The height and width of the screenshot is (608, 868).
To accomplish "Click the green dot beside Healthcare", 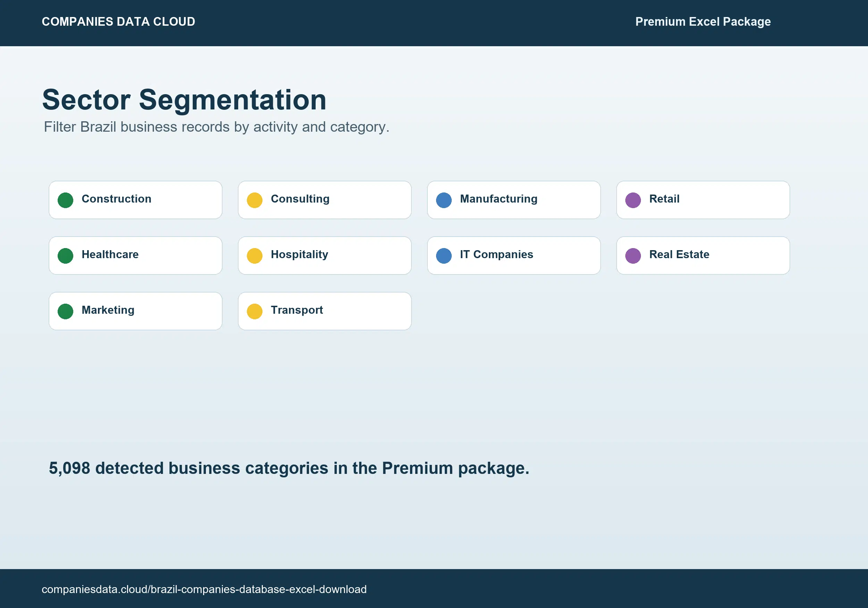I will (x=65, y=256).
